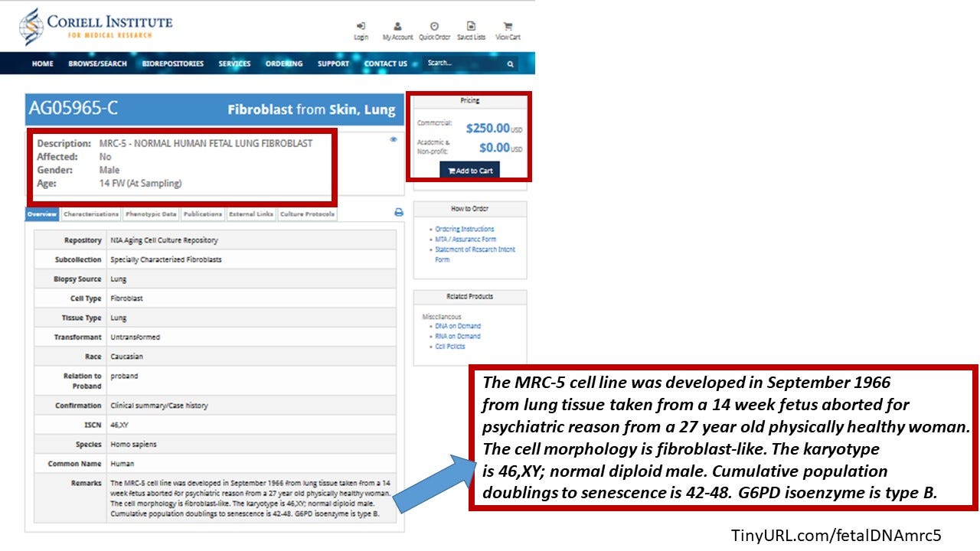This screenshot has width=980, height=551.
Task: Open the Ordering Instructions link
Action: pos(465,229)
